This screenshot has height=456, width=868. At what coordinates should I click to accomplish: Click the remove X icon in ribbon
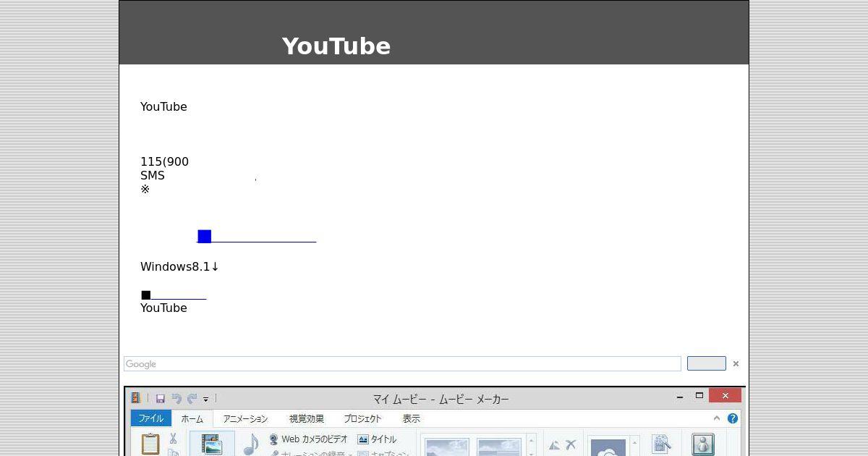(571, 445)
